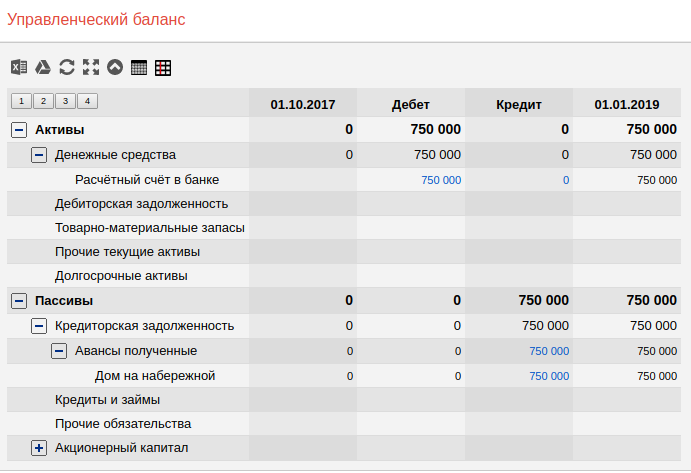Collapse the Пассивы section
Image resolution: width=691 pixels, height=473 pixels.
pyautogui.click(x=19, y=301)
